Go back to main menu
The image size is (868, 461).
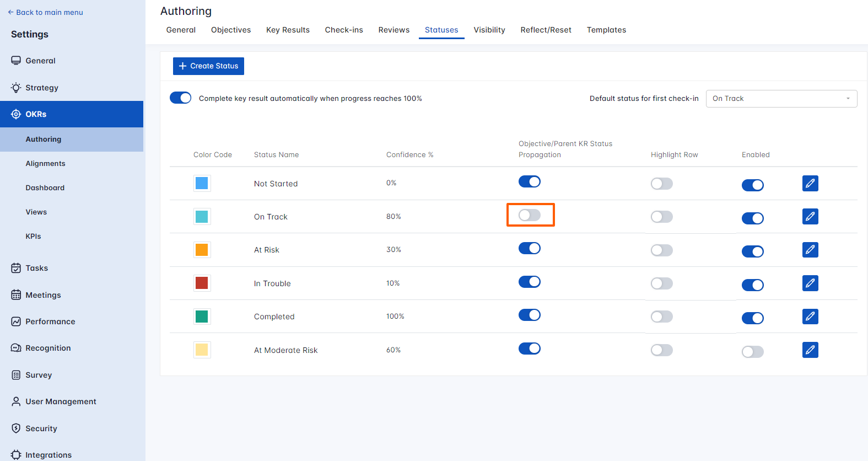point(45,12)
